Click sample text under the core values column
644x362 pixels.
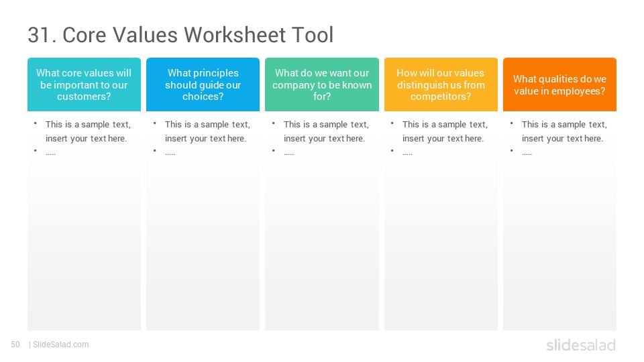click(x=88, y=131)
